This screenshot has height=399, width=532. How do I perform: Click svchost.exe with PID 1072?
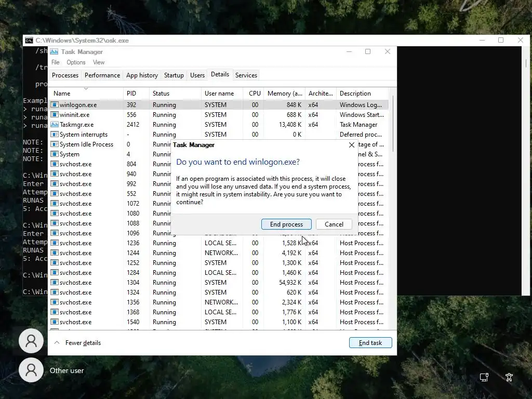(76, 204)
